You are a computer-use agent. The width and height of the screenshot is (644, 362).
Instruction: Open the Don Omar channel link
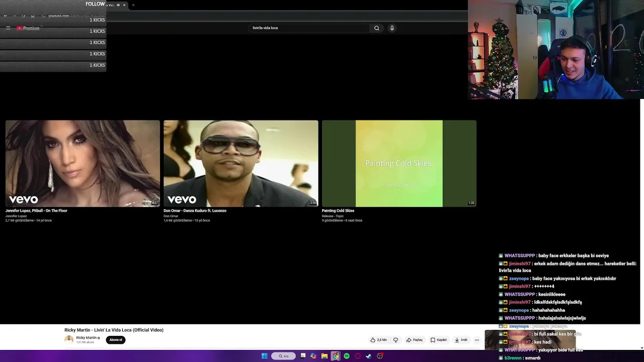[x=171, y=216]
